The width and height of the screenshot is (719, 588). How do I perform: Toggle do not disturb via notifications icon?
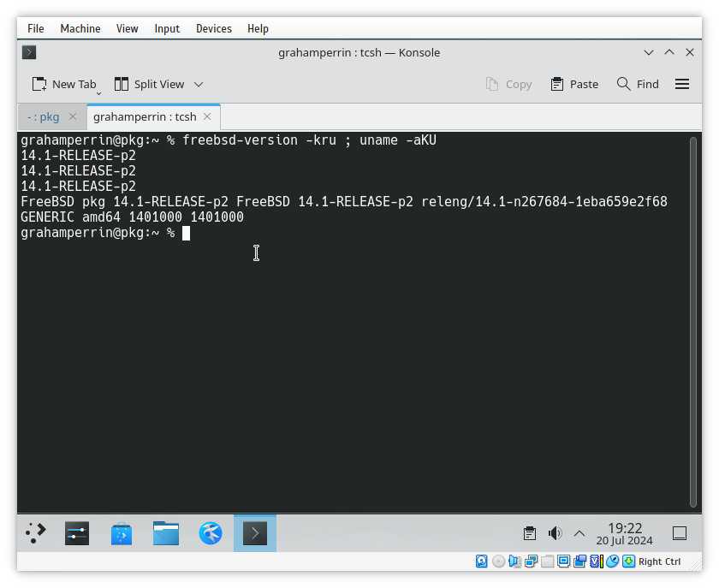pos(529,533)
